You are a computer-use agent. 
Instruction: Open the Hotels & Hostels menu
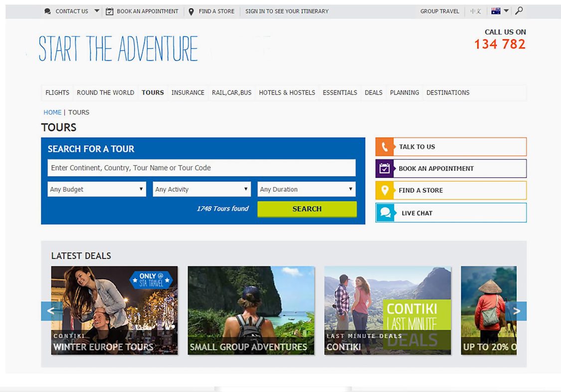[x=287, y=93]
